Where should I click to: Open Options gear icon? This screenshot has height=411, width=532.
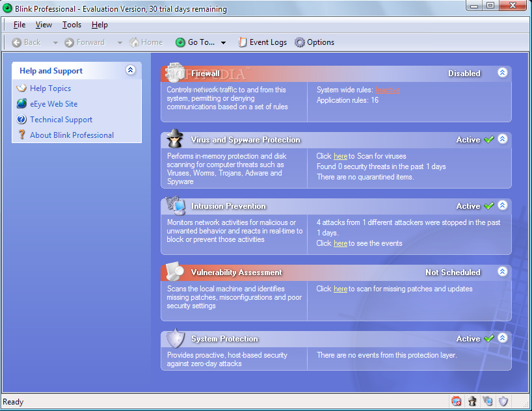[300, 42]
